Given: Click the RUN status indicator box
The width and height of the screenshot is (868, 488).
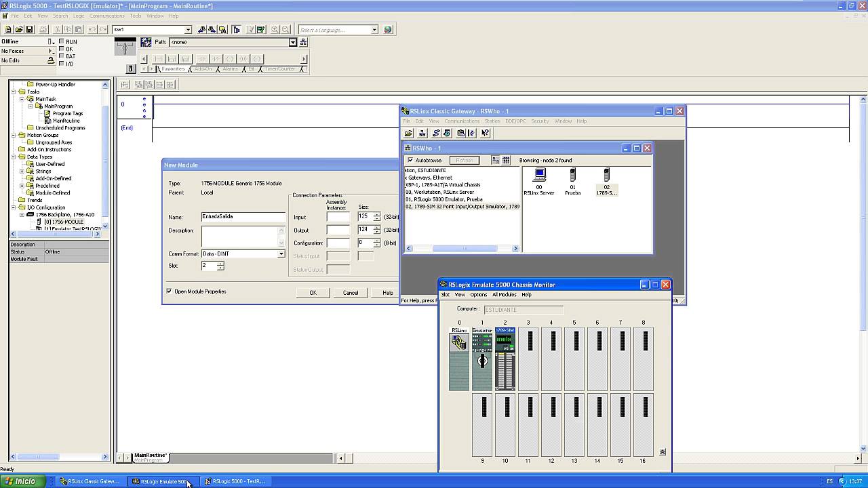Looking at the screenshot, I should click(x=62, y=42).
